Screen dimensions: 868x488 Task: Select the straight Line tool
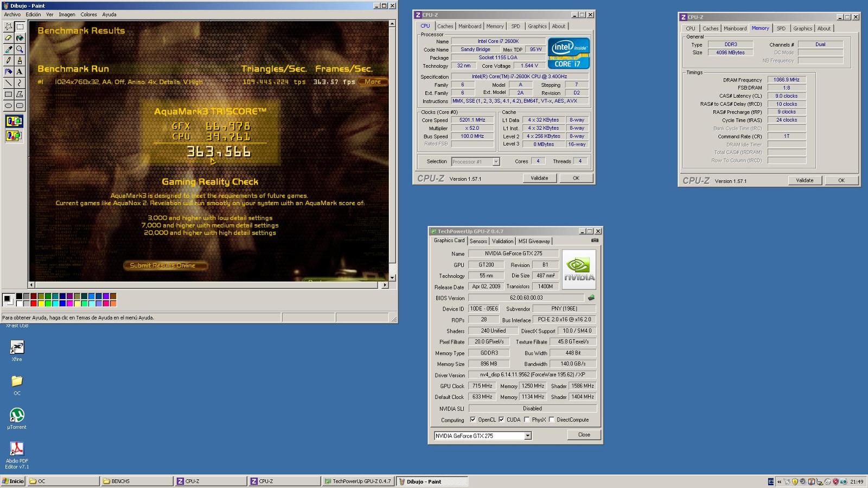pyautogui.click(x=8, y=83)
